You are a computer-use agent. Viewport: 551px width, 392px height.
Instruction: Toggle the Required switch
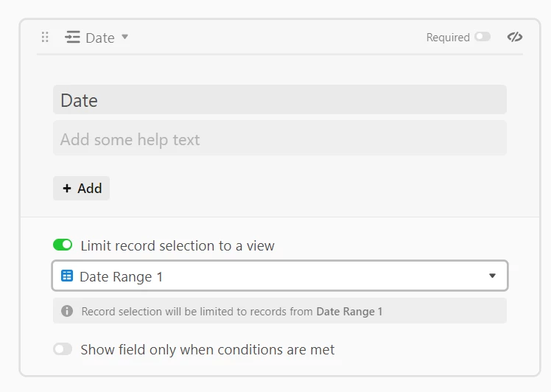(x=482, y=37)
